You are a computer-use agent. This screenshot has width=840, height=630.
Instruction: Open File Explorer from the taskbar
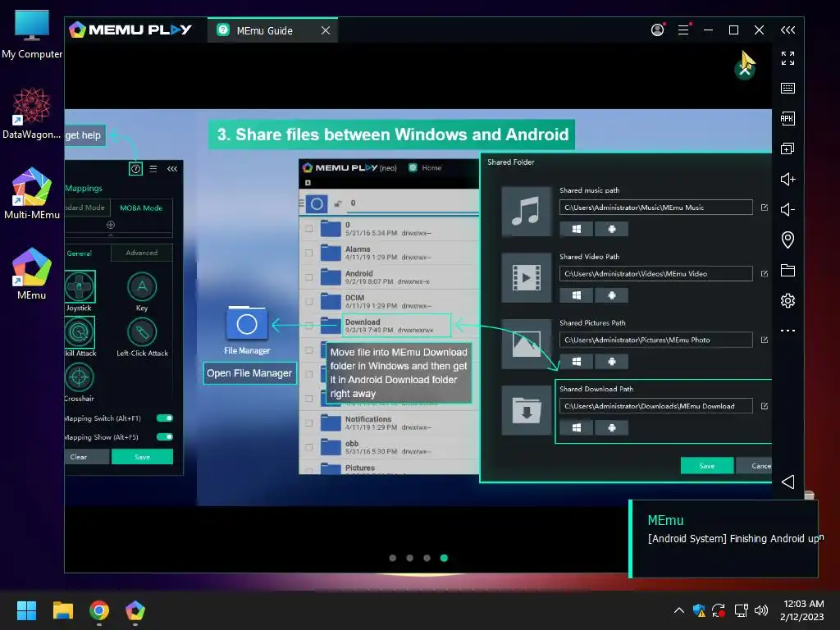point(62,610)
